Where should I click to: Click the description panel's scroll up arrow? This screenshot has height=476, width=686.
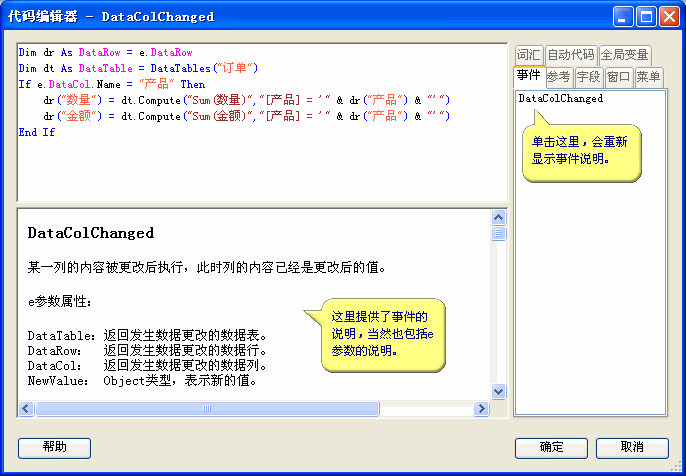point(498,217)
